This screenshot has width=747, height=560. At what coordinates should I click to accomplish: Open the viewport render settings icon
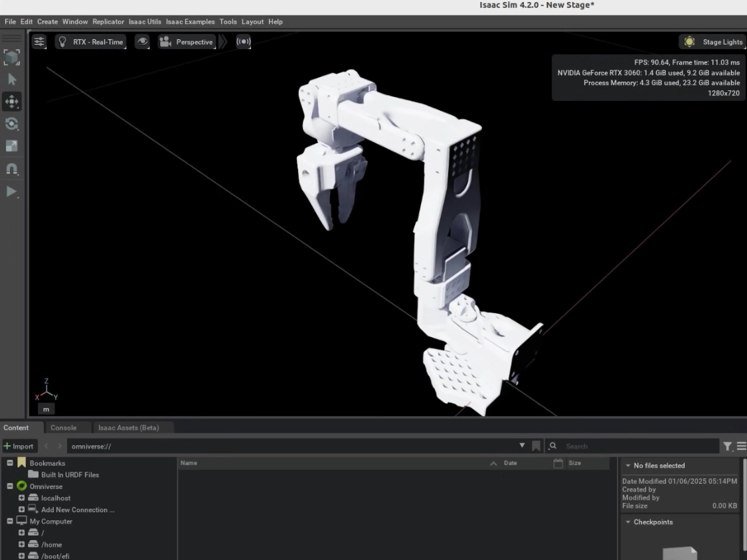39,41
